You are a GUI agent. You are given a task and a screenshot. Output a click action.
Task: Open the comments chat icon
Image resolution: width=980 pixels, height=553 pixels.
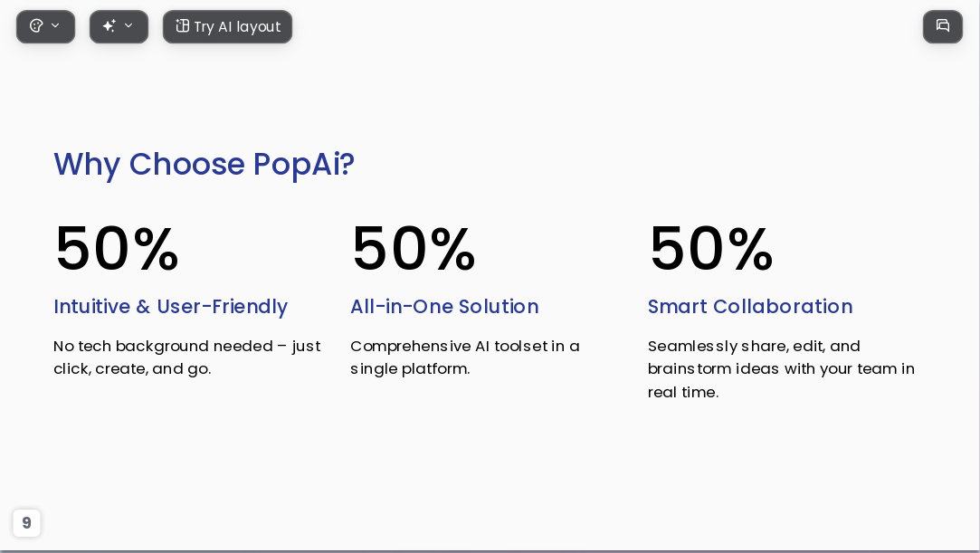(x=943, y=26)
